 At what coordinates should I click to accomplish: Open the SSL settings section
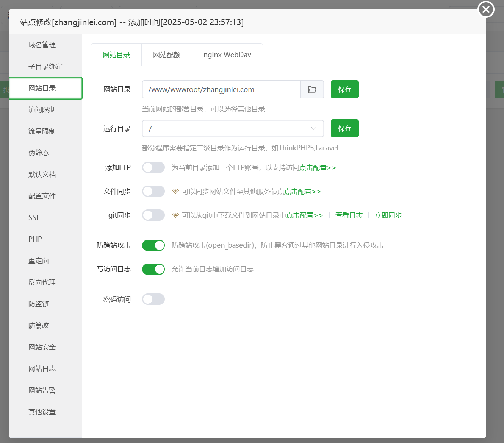tap(34, 217)
